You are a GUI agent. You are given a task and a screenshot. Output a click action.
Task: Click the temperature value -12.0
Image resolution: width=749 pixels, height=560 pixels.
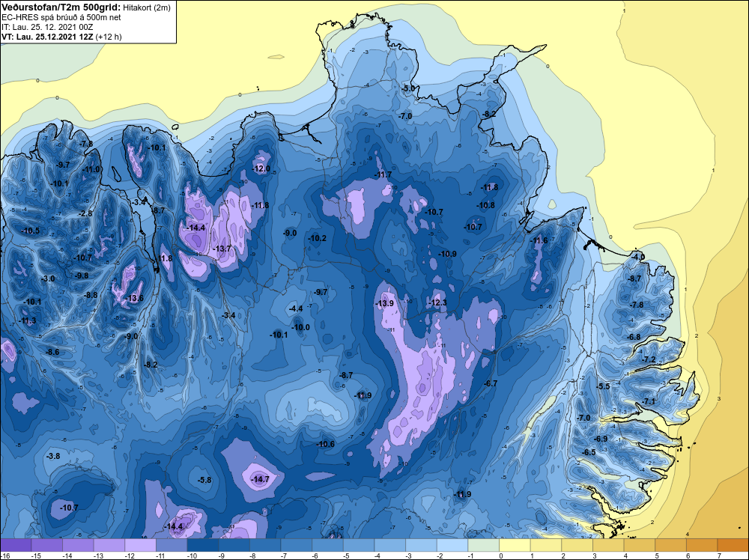click(261, 168)
